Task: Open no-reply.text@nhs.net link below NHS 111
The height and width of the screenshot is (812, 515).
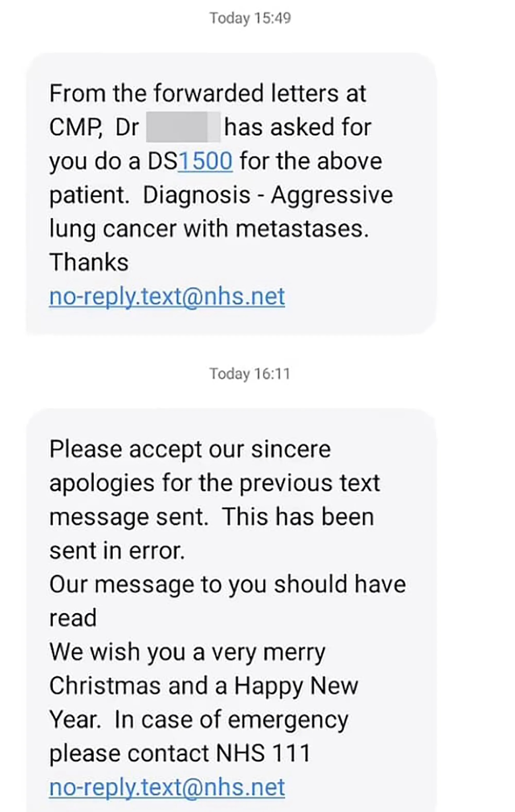Action: pyautogui.click(x=167, y=788)
